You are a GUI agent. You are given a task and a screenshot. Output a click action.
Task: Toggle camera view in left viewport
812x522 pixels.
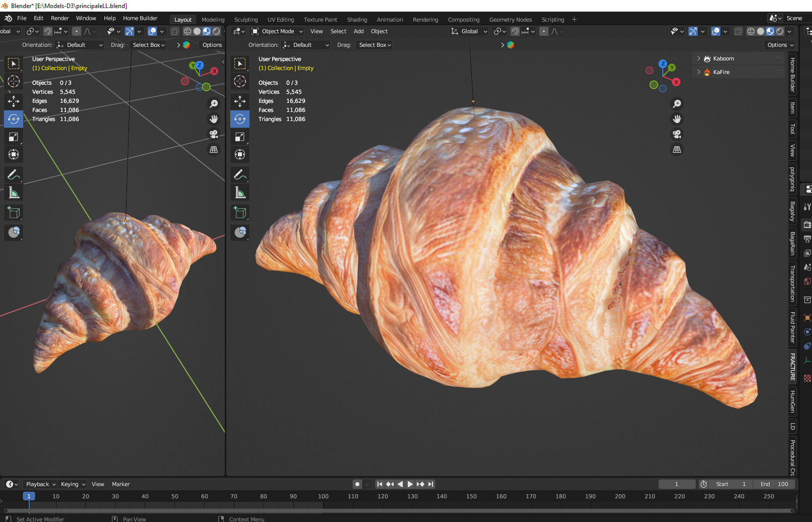coord(214,134)
